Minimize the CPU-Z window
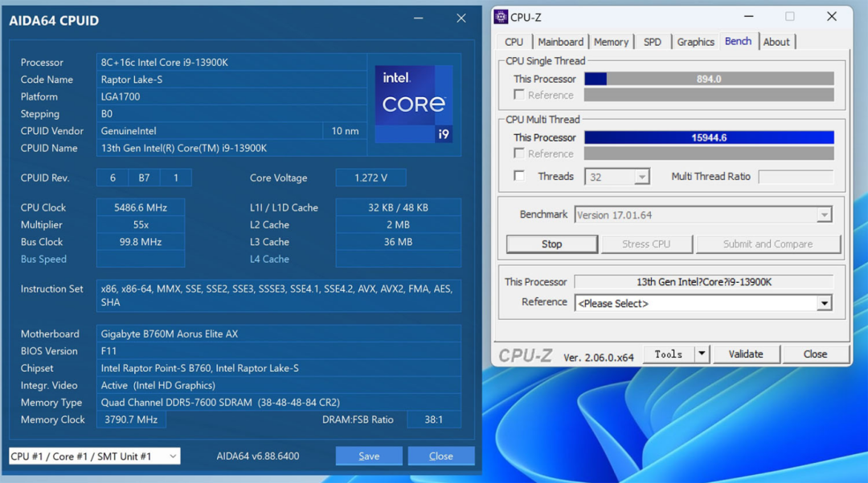The width and height of the screenshot is (868, 483). click(748, 17)
